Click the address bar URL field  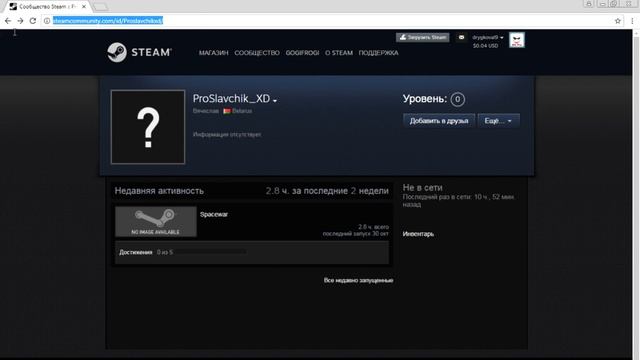[327, 20]
